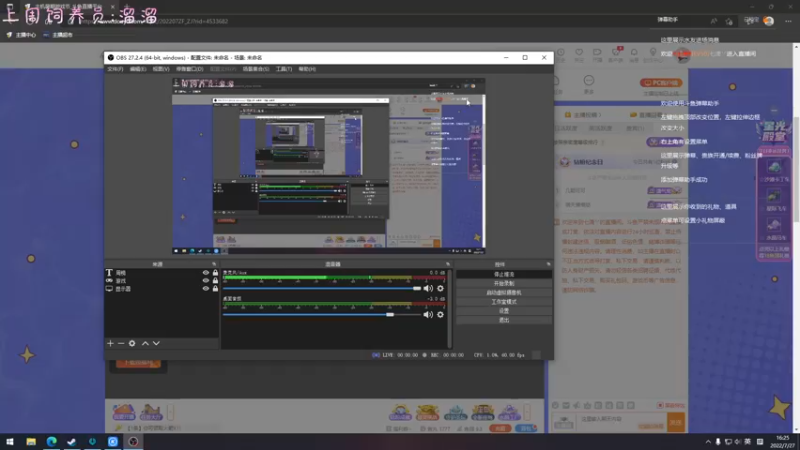800x450 pixels.
Task: Enable 工作室模式 studio mode
Action: pos(504,302)
